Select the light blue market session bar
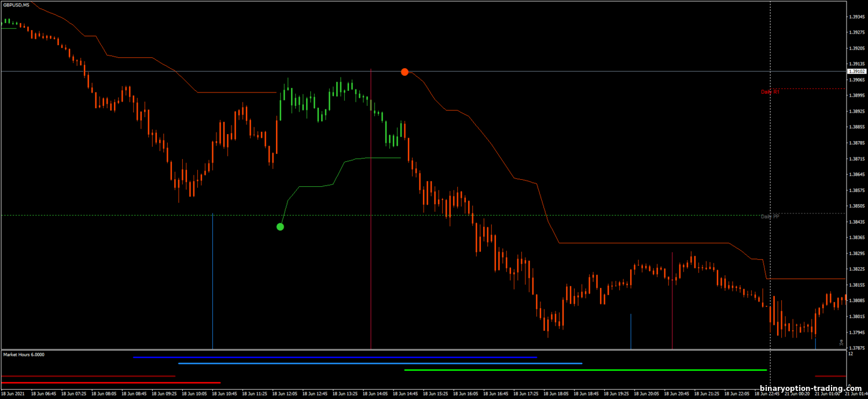 [x=380, y=364]
